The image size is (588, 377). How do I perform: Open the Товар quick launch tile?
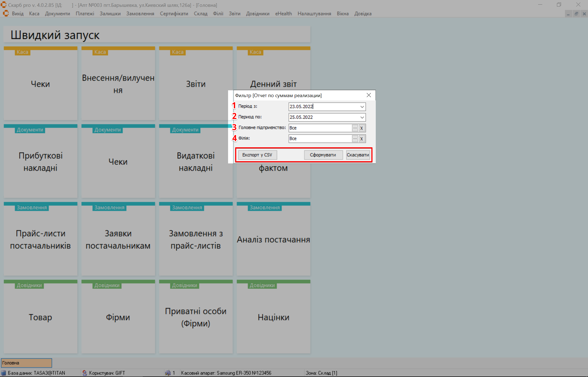click(x=40, y=317)
